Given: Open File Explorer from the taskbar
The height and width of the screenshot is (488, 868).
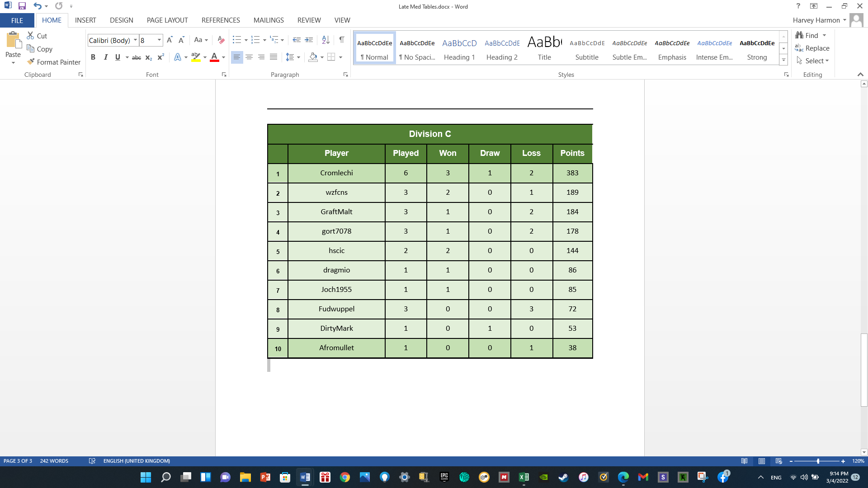Looking at the screenshot, I should point(245,477).
